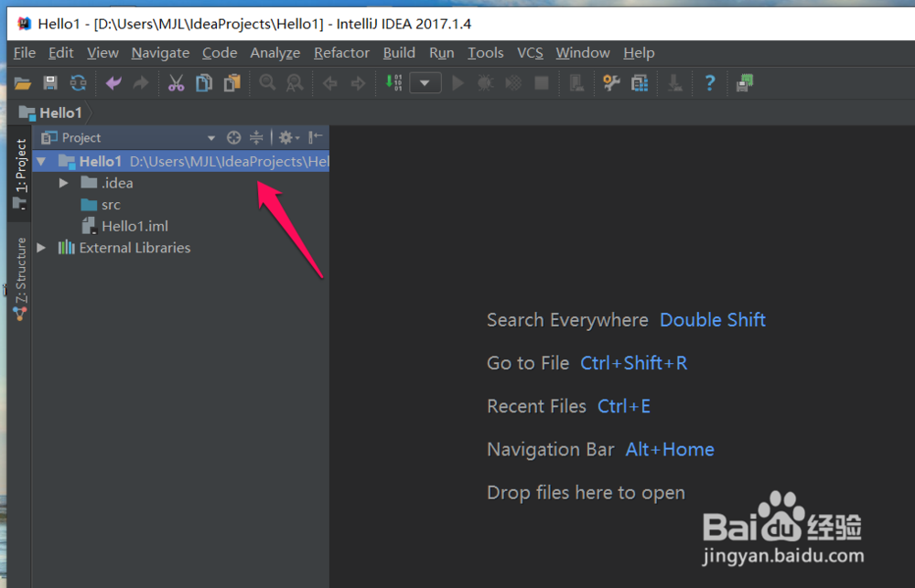Click the rightmost green toolbar icon
The width and height of the screenshot is (915, 588).
[745, 83]
